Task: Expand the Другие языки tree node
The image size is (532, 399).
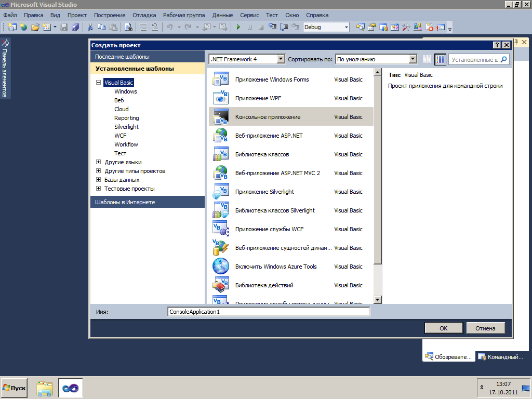Action: [x=98, y=162]
